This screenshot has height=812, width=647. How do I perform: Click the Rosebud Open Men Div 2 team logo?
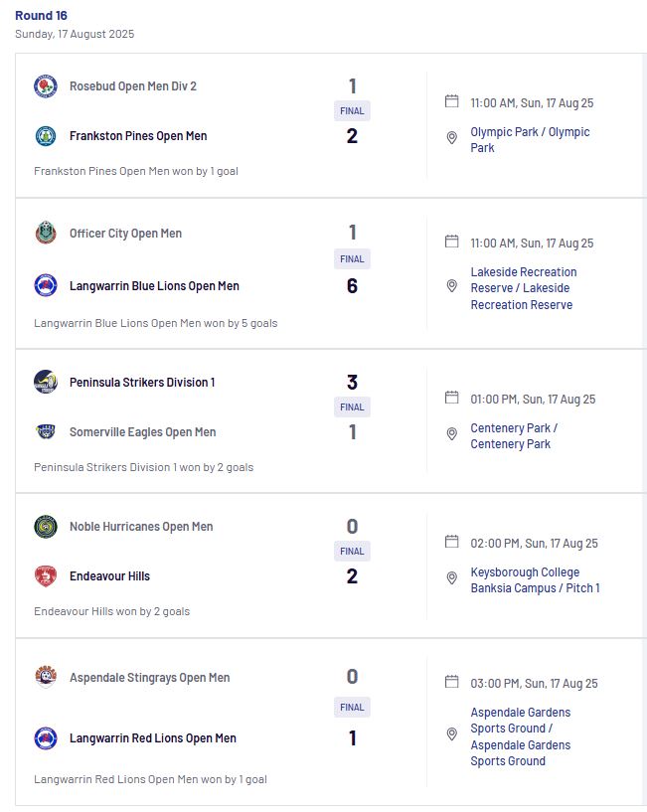coord(46,85)
